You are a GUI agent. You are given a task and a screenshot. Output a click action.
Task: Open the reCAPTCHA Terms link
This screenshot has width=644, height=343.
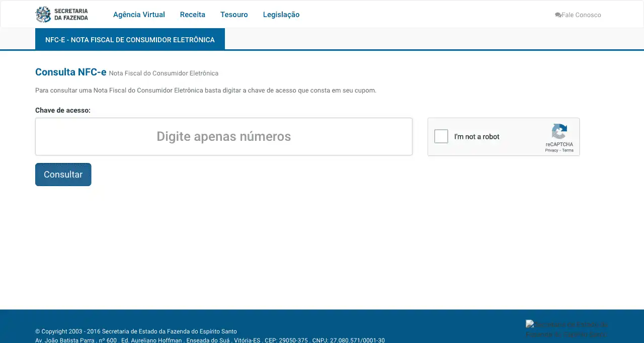coord(568,150)
